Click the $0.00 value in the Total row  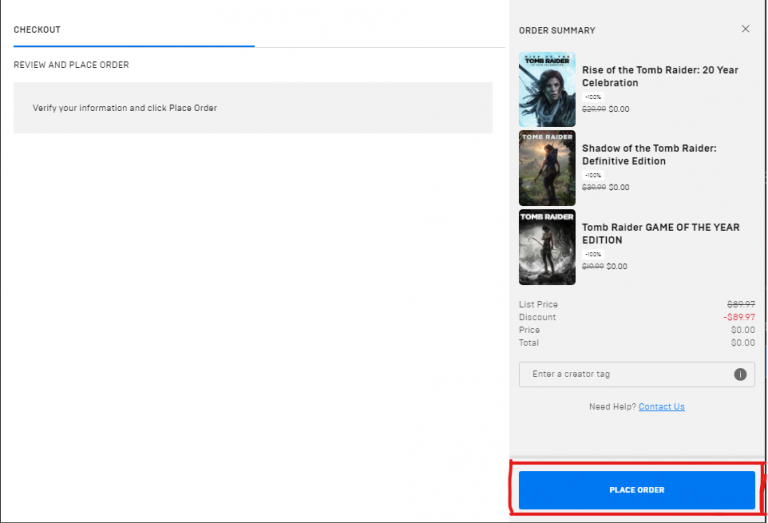coord(743,343)
